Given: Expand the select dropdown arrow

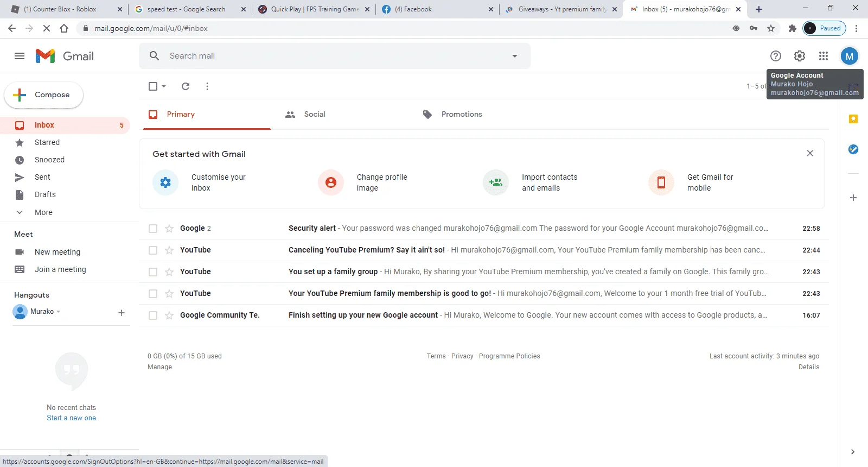Looking at the screenshot, I should point(164,86).
